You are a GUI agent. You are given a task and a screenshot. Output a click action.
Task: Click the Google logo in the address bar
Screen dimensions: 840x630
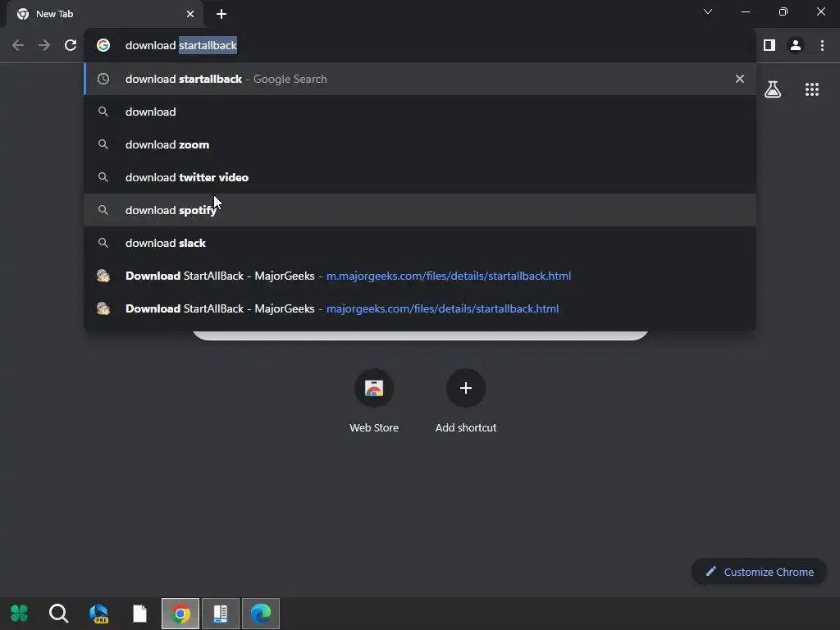(103, 46)
